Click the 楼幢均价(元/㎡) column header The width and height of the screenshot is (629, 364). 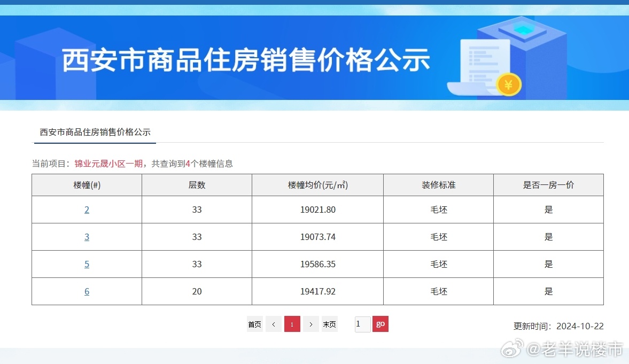point(317,185)
